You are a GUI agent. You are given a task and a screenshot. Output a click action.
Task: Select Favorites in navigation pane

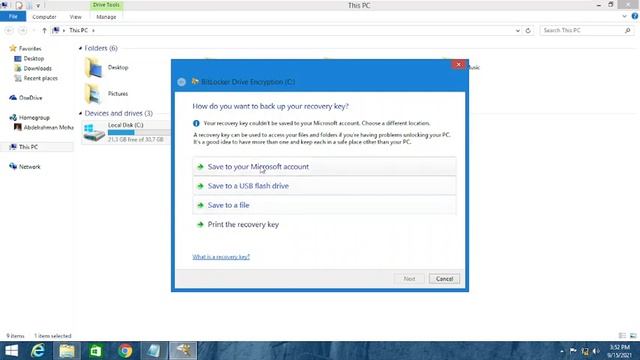(30, 49)
